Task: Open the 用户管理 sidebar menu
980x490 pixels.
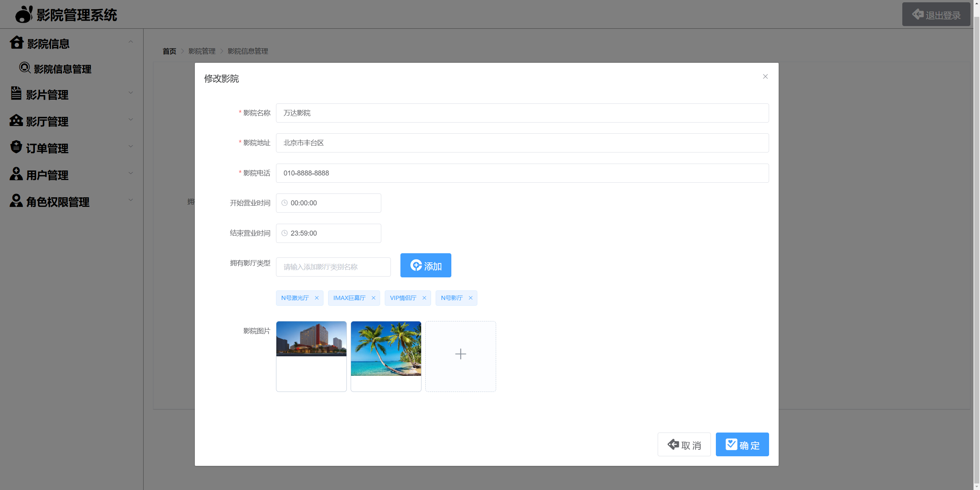Action: pos(72,174)
